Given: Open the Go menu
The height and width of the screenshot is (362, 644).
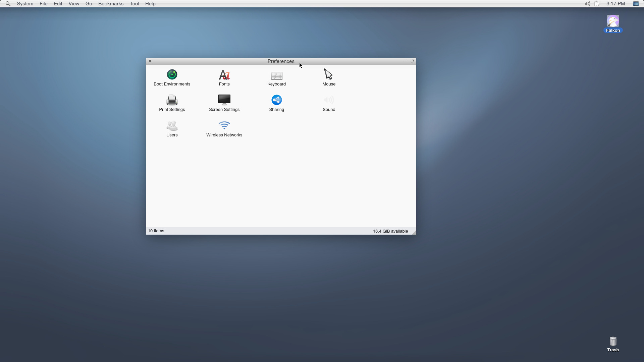Looking at the screenshot, I should 89,4.
